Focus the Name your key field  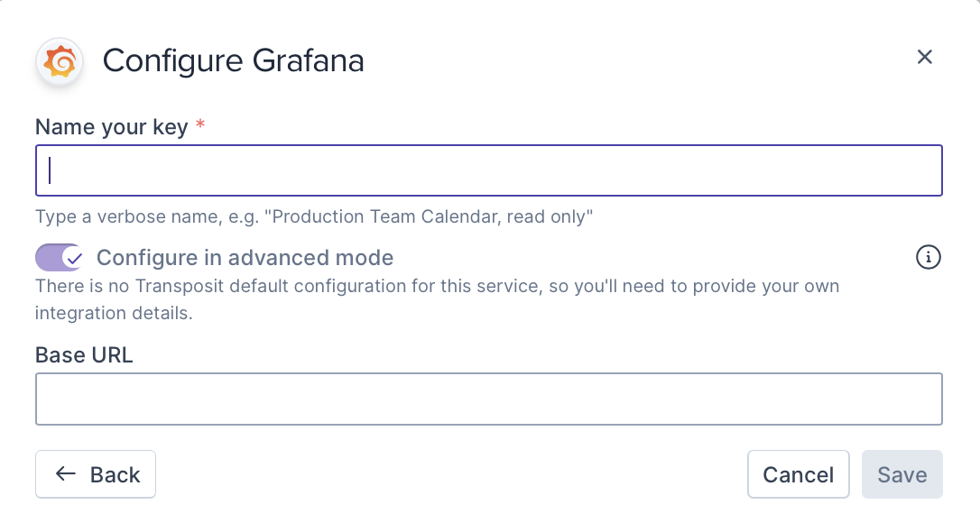coord(489,170)
